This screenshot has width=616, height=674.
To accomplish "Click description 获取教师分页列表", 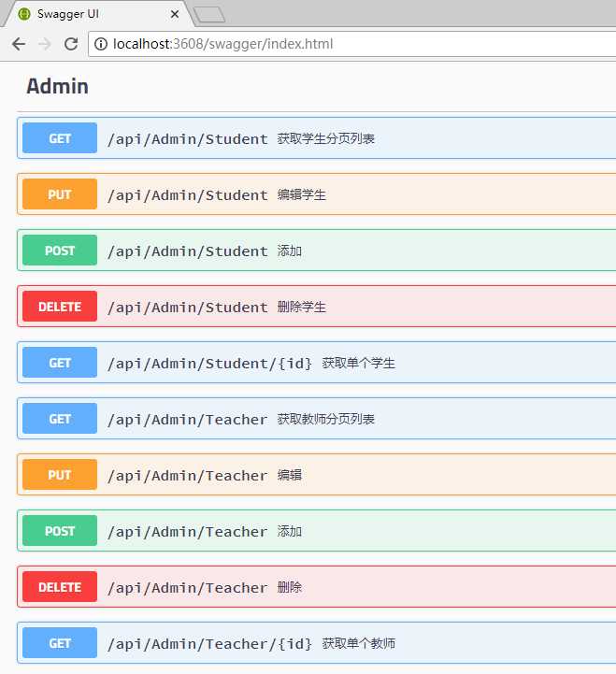I will (x=326, y=419).
